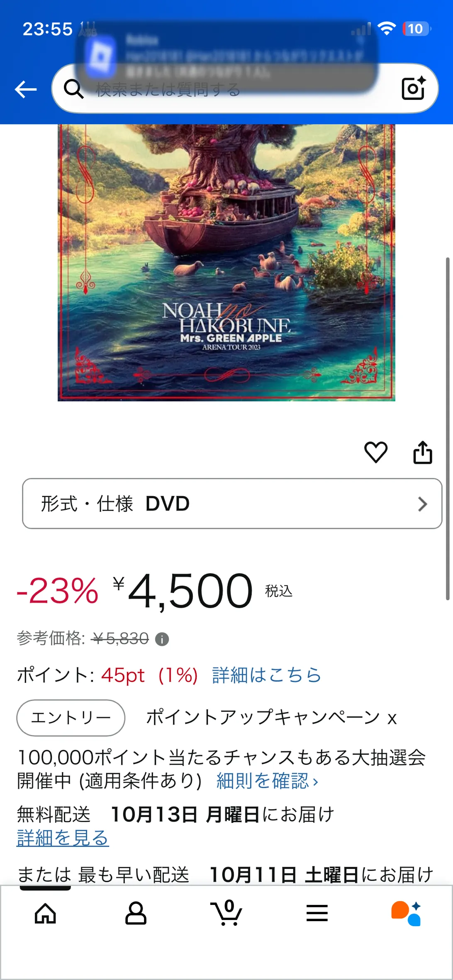This screenshot has height=980, width=453.
Task: Click the chevron on format selector
Action: (422, 504)
